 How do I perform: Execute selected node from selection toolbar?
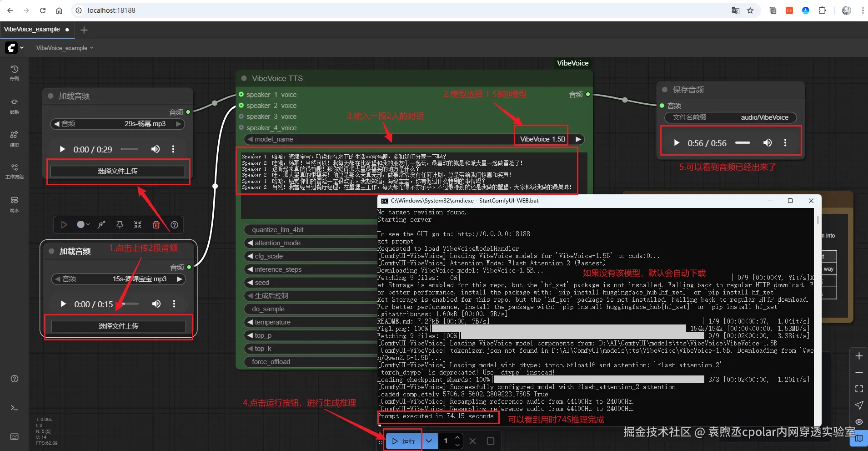tap(64, 225)
